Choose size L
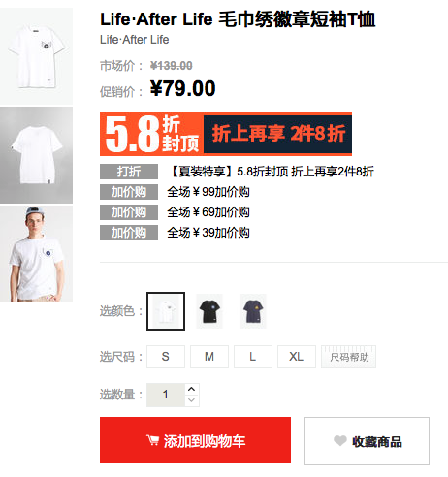The height and width of the screenshot is (477, 448). click(x=253, y=357)
